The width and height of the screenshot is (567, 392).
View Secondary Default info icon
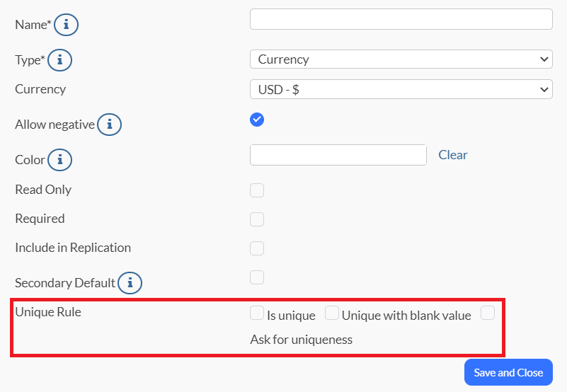pyautogui.click(x=130, y=283)
